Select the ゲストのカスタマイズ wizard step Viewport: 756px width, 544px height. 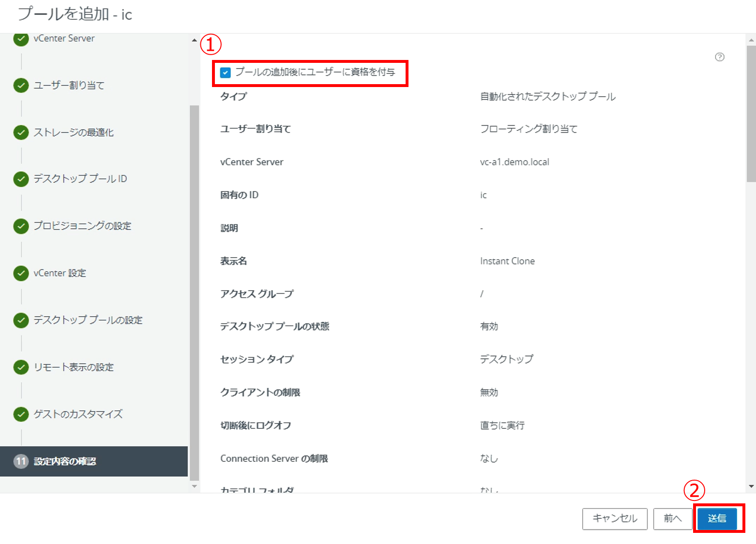click(x=78, y=414)
